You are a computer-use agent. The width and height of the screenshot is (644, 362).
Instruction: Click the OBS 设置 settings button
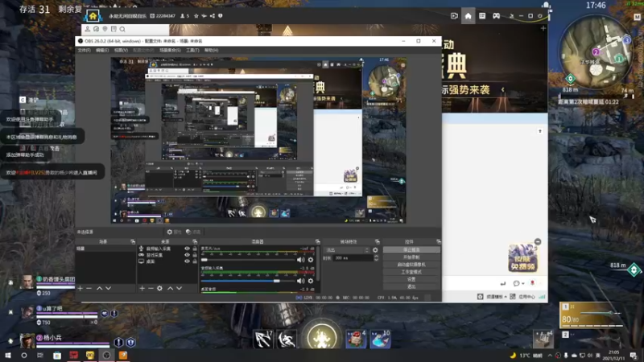pyautogui.click(x=411, y=279)
